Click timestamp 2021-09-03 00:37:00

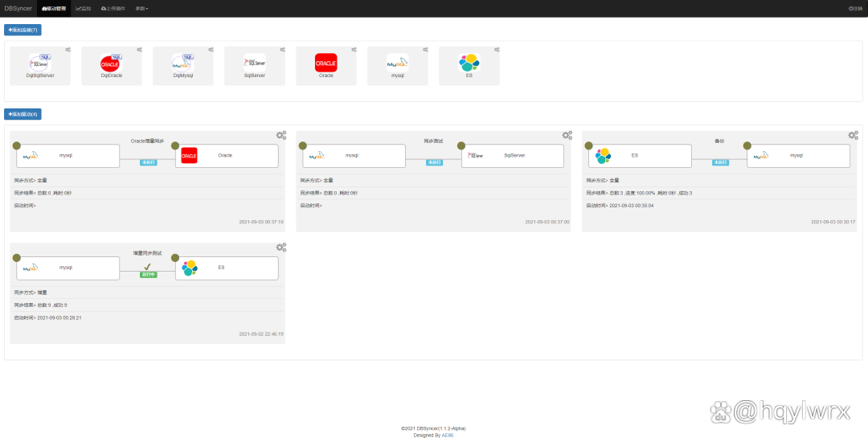547,222
